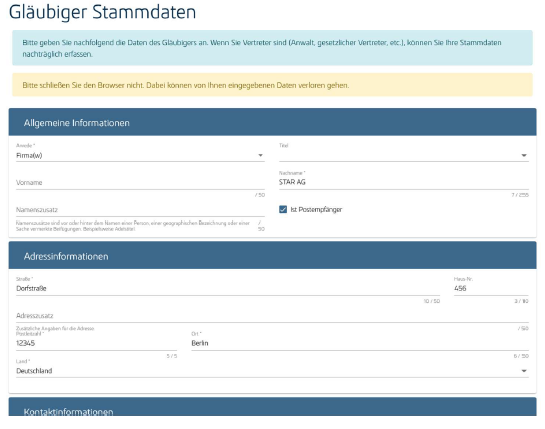Click the yellow browser warning banner
Screen dimensions: 545x429
[272, 85]
